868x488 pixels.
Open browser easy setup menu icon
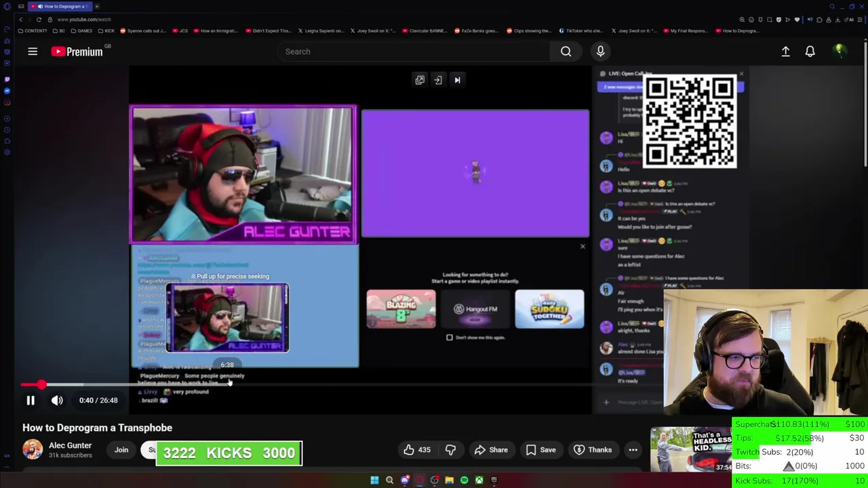pos(859,20)
